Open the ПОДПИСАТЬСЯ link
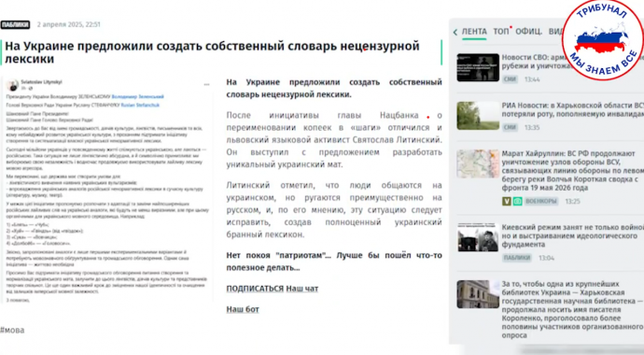 click(255, 289)
